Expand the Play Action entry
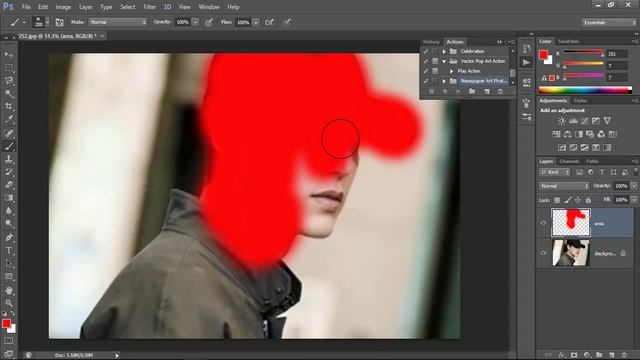640x360 pixels. click(x=451, y=71)
